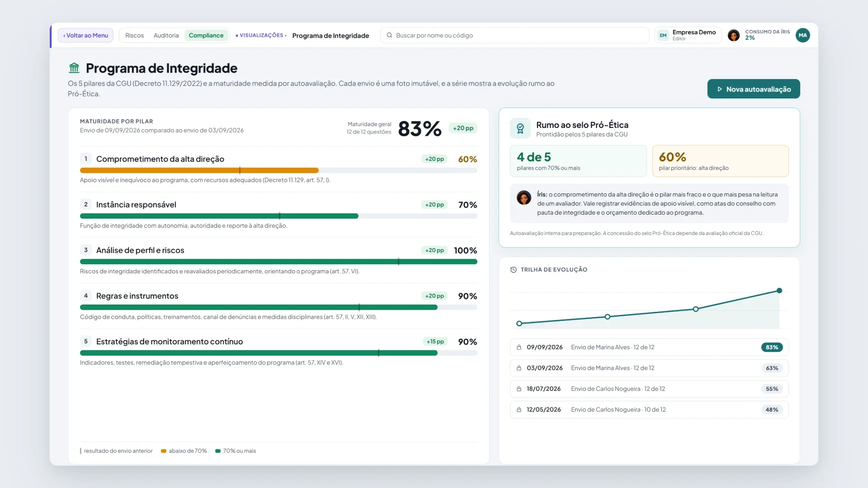Switch to the Auditoria tab
The height and width of the screenshot is (488, 868).
[166, 35]
